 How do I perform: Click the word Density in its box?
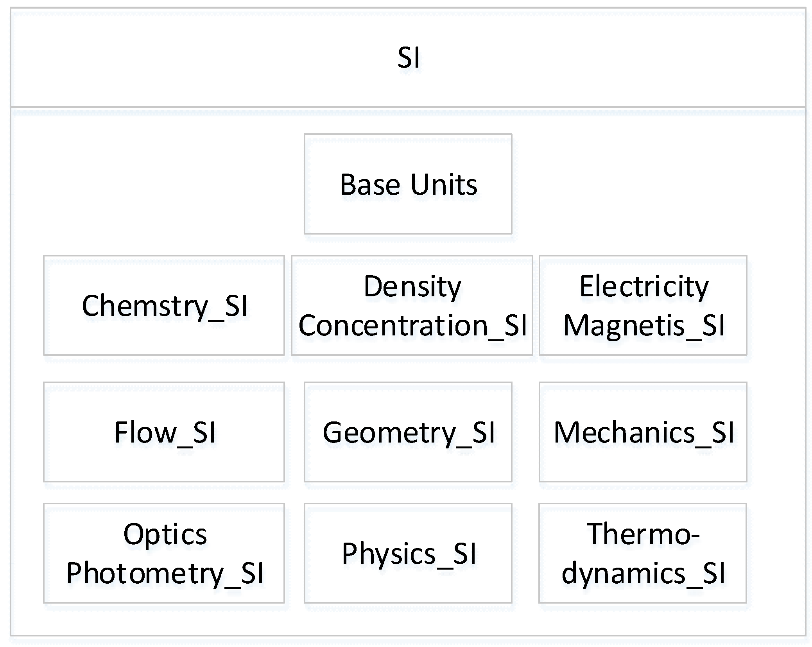412,287
